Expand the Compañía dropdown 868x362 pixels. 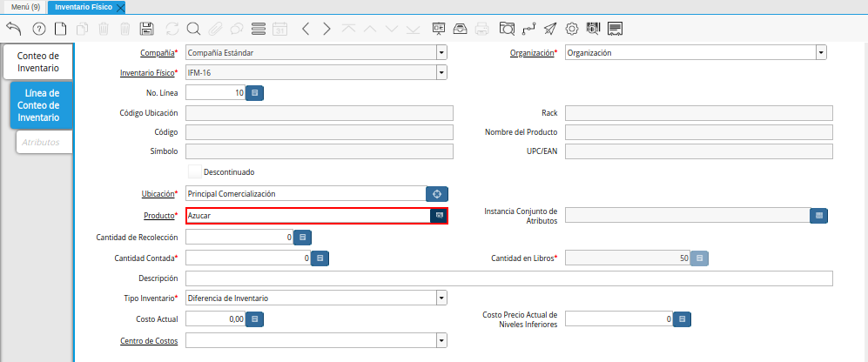441,52
